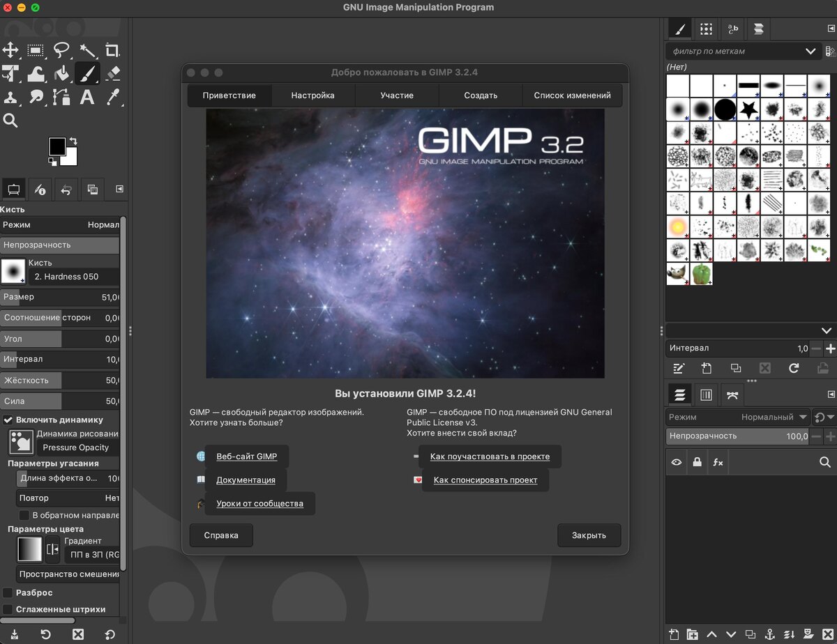
Task: Select the Eraser tool
Action: (x=113, y=73)
